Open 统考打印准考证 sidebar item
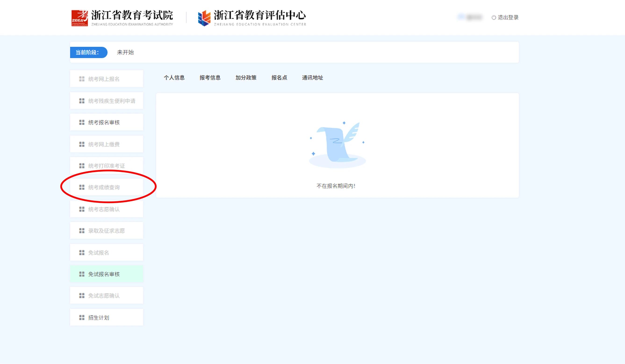The width and height of the screenshot is (625, 364). point(107,166)
